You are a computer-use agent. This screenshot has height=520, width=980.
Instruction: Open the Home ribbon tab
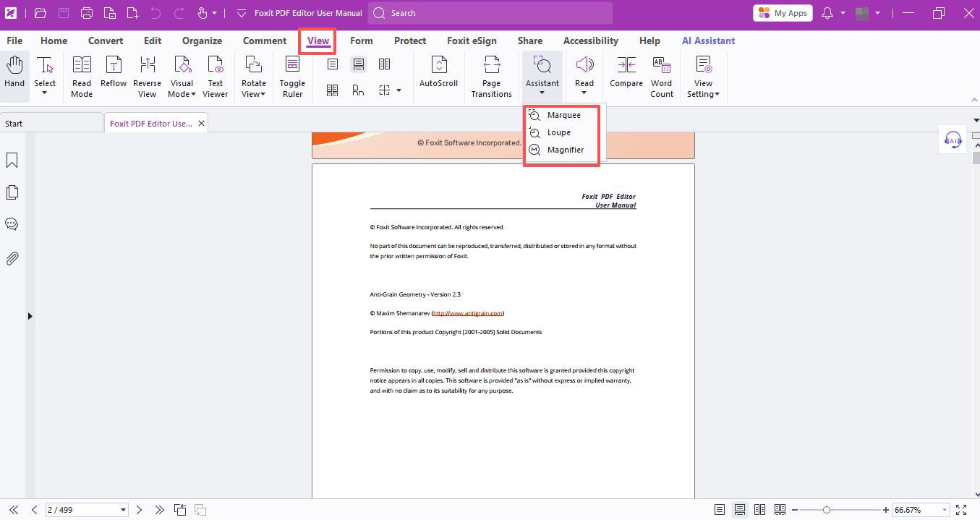[54, 41]
